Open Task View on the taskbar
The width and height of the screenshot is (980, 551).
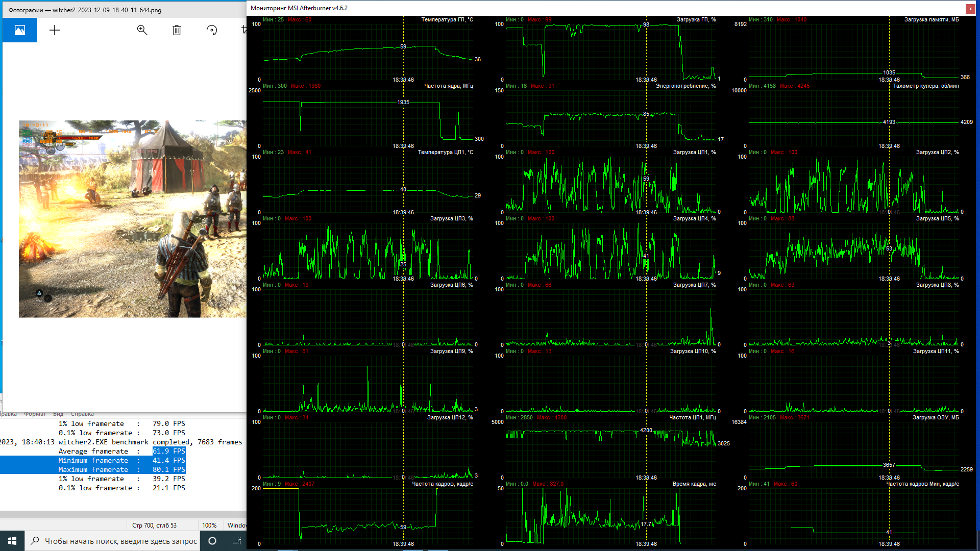click(236, 541)
